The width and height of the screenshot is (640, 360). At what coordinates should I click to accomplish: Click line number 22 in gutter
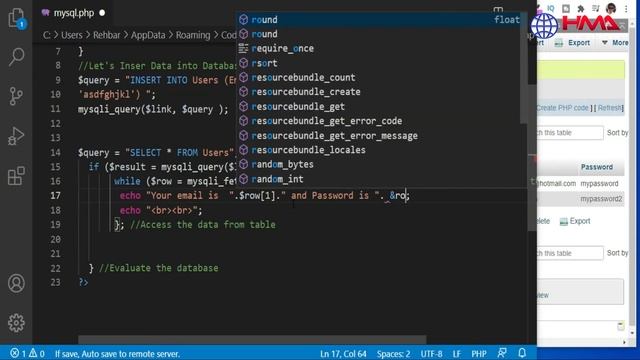pyautogui.click(x=56, y=268)
